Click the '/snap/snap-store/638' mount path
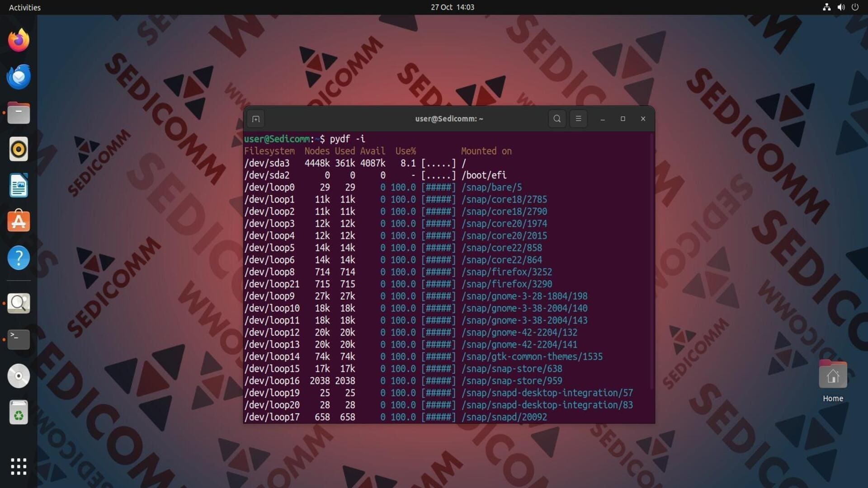The height and width of the screenshot is (488, 868). [512, 369]
